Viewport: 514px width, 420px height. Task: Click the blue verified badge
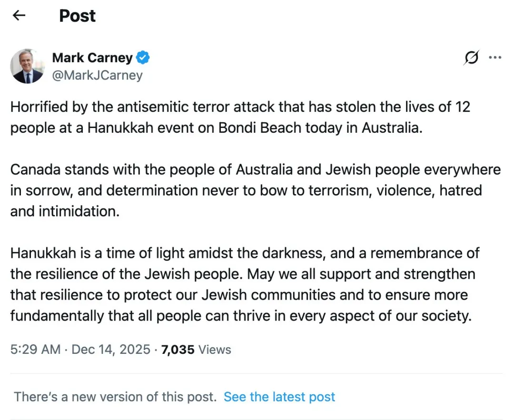pyautogui.click(x=143, y=58)
